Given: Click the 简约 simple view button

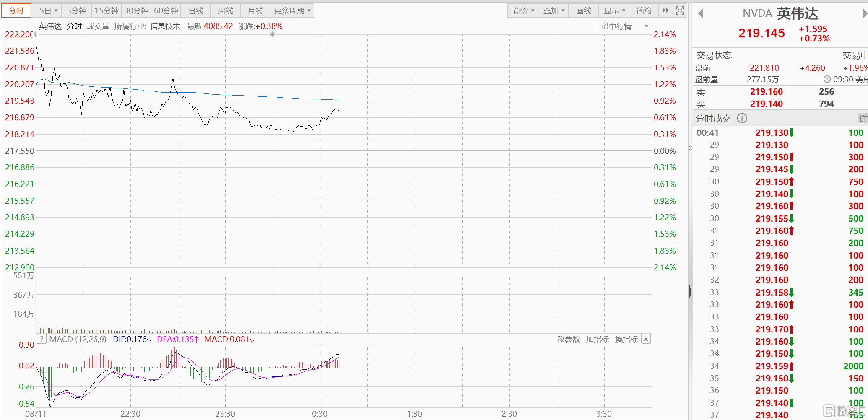Looking at the screenshot, I should click(x=644, y=10).
